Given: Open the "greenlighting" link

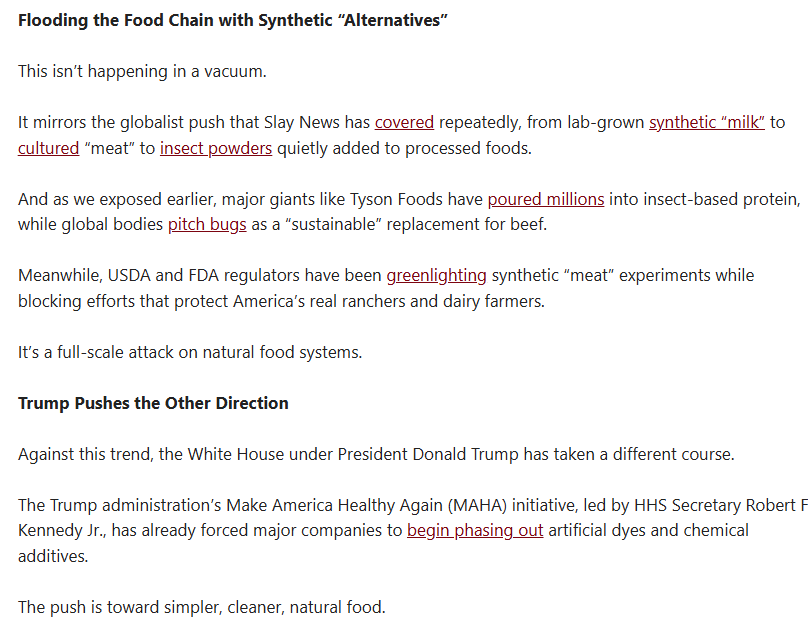Looking at the screenshot, I should 436,275.
